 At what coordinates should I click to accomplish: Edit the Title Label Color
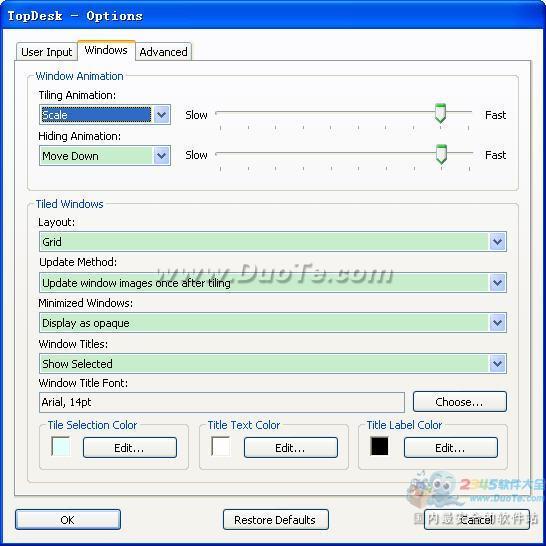(x=451, y=448)
